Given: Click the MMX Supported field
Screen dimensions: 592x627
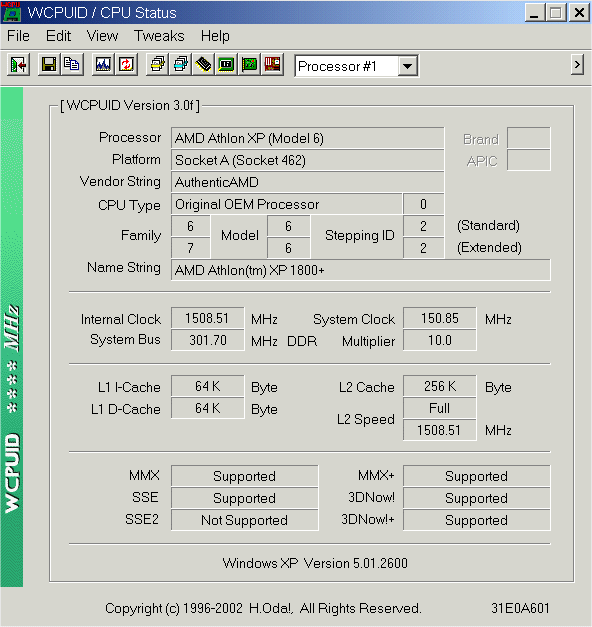Looking at the screenshot, I should point(245,476).
